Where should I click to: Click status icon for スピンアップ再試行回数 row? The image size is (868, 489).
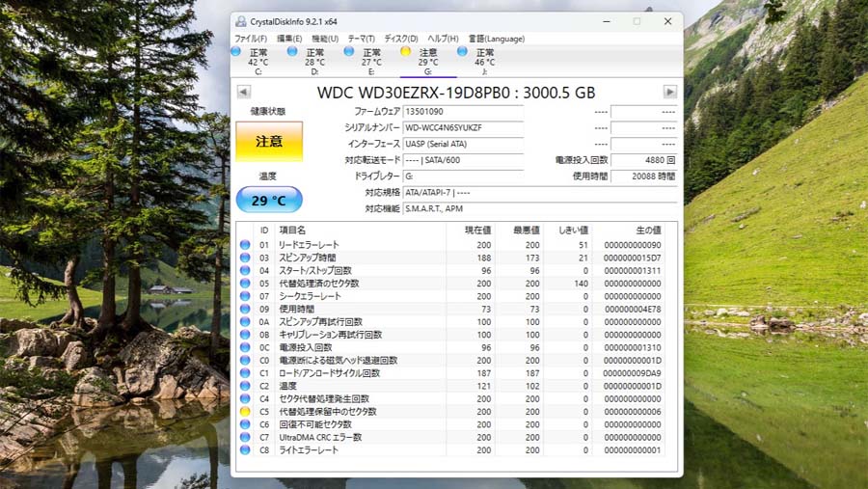tap(245, 322)
